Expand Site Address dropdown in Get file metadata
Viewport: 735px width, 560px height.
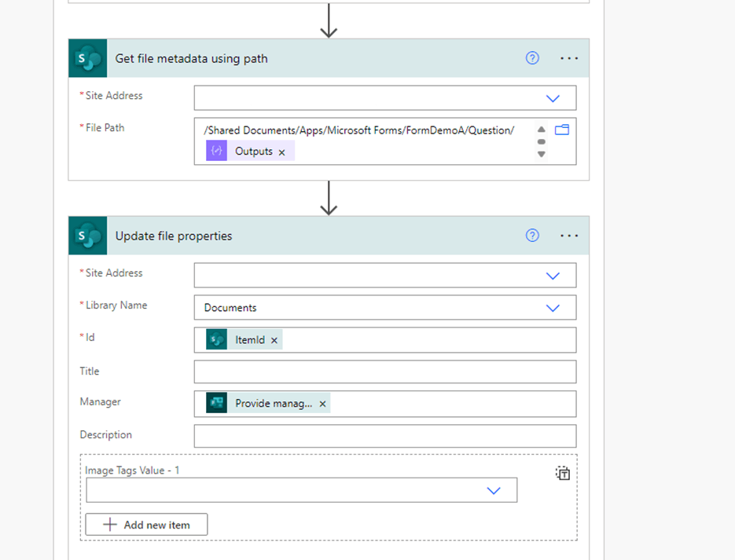click(553, 98)
